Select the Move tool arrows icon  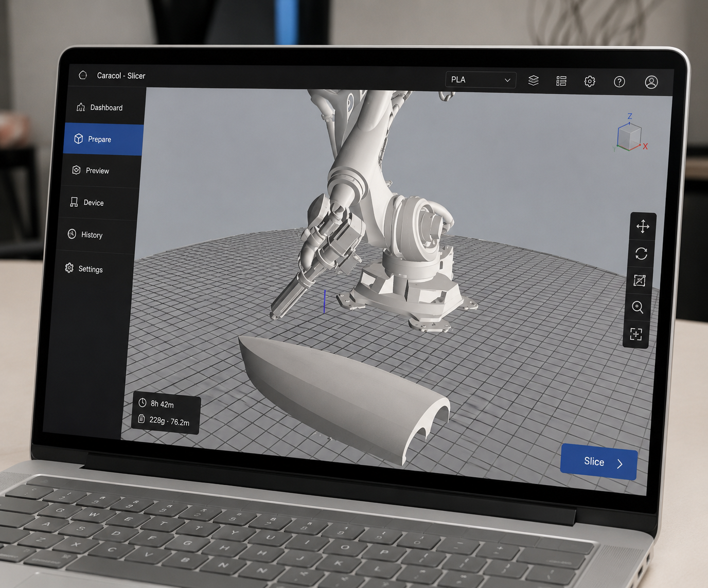click(x=643, y=226)
